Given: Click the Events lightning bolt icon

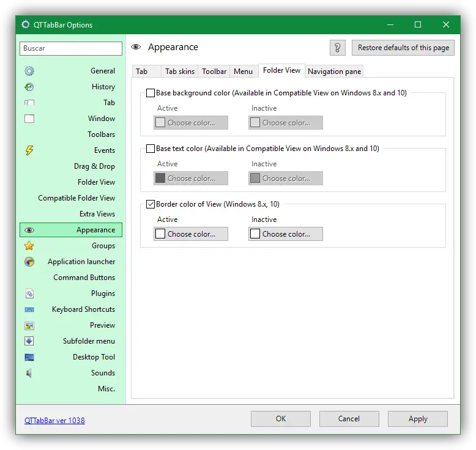Looking at the screenshot, I should [29, 150].
